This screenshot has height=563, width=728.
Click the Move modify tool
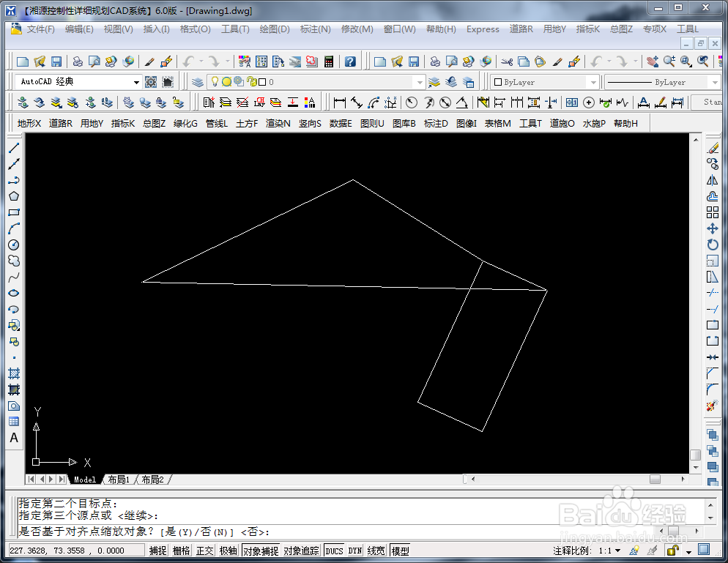pos(713,228)
